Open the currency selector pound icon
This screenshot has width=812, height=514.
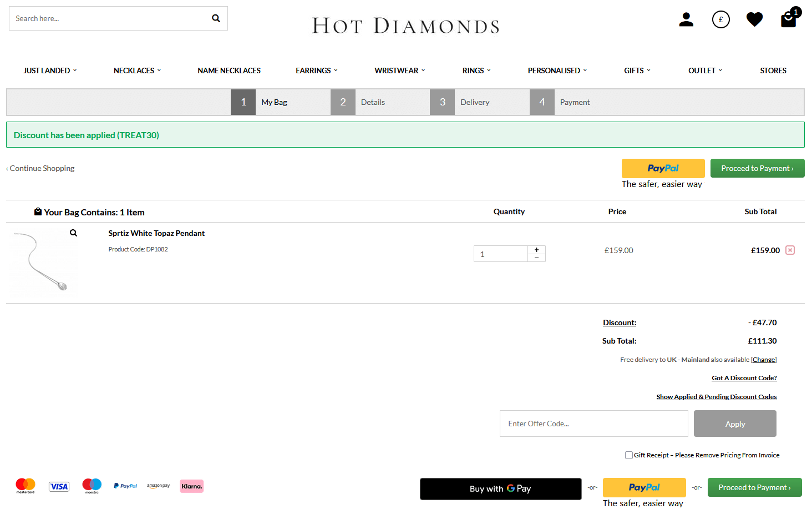tap(720, 19)
